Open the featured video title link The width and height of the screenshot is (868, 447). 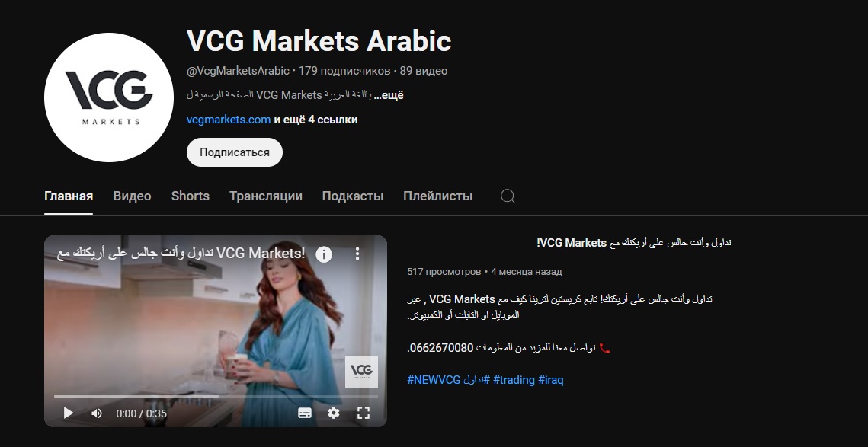click(634, 242)
